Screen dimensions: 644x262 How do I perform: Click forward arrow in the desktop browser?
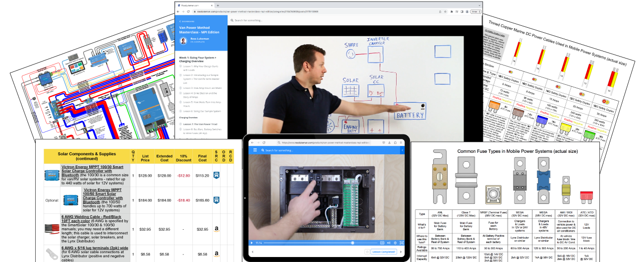[x=183, y=11]
